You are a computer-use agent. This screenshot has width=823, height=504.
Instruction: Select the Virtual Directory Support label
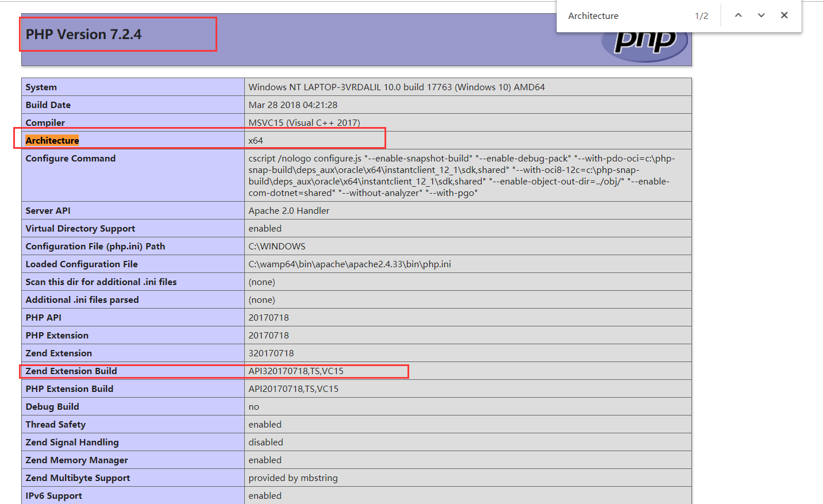pyautogui.click(x=80, y=229)
